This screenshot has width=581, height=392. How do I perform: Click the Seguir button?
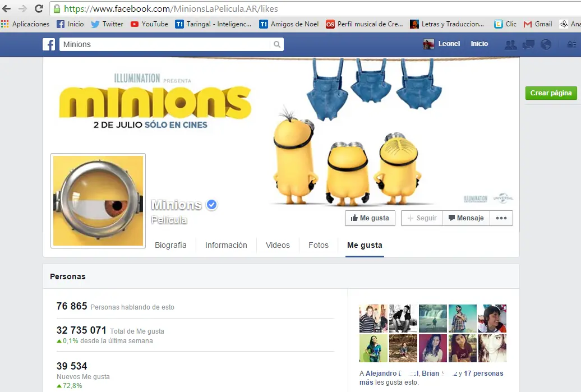click(422, 218)
